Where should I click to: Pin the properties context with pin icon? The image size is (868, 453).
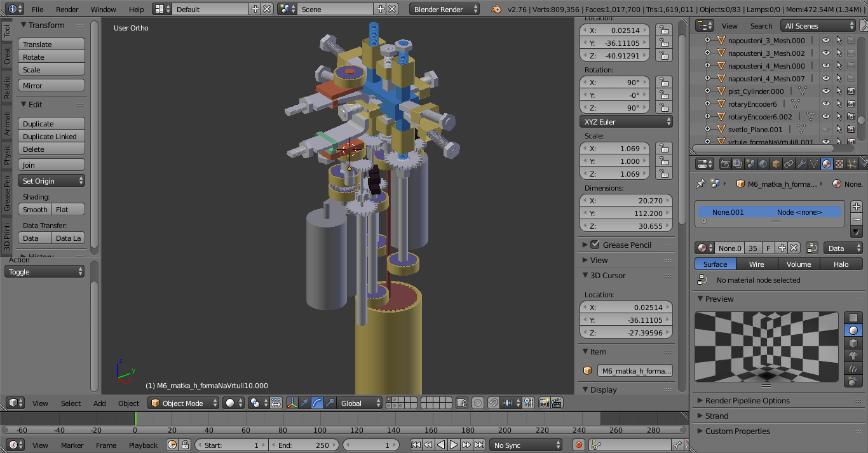point(700,184)
